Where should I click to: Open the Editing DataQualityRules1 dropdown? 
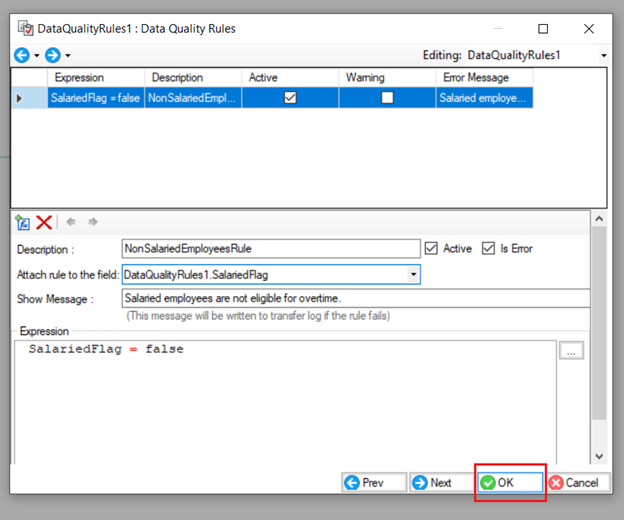[603, 55]
